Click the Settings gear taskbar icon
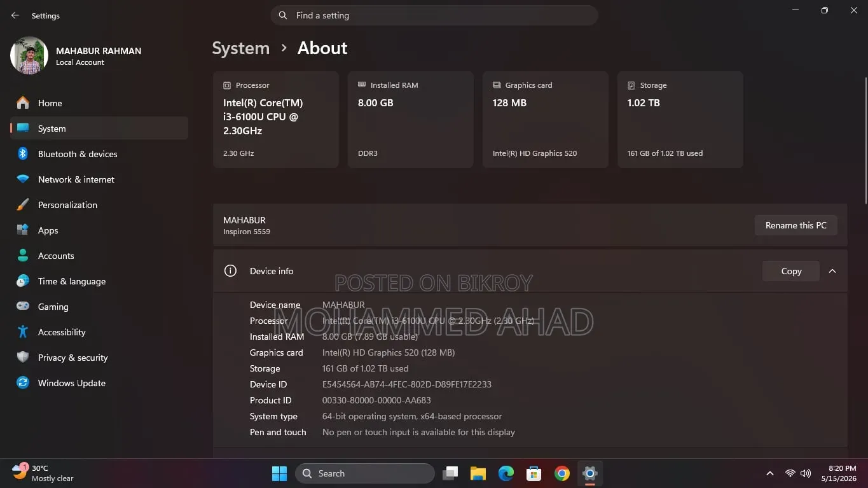Image resolution: width=868 pixels, height=488 pixels. [590, 473]
